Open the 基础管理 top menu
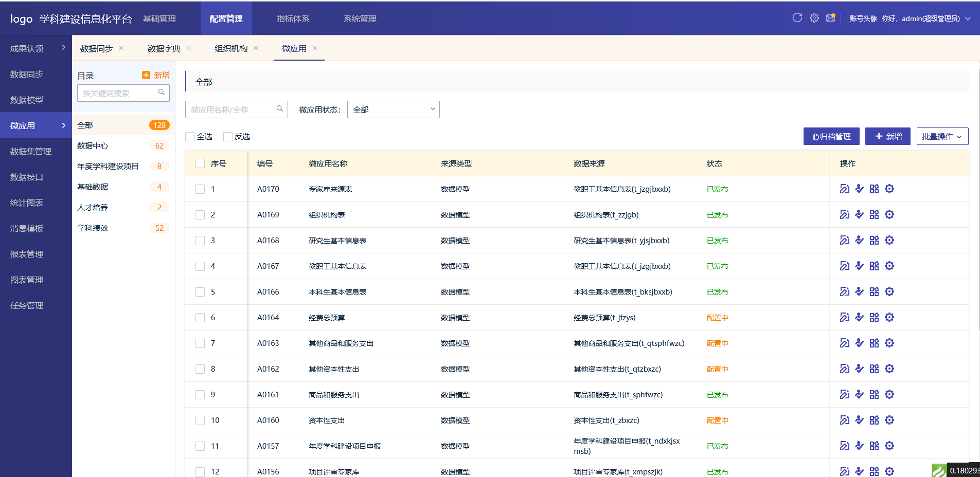The height and width of the screenshot is (477, 980). [x=159, y=19]
